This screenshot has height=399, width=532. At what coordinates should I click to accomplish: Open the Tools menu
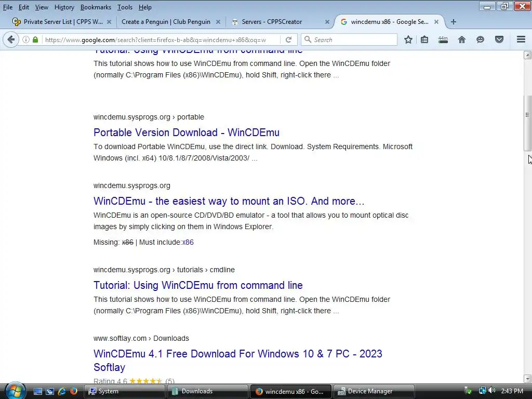tap(125, 7)
